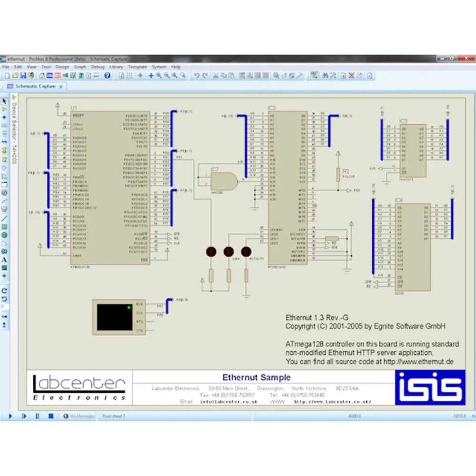This screenshot has height=476, width=476.
Task: Select the Text 'A' tool in sidebar
Action: pyautogui.click(x=4, y=260)
